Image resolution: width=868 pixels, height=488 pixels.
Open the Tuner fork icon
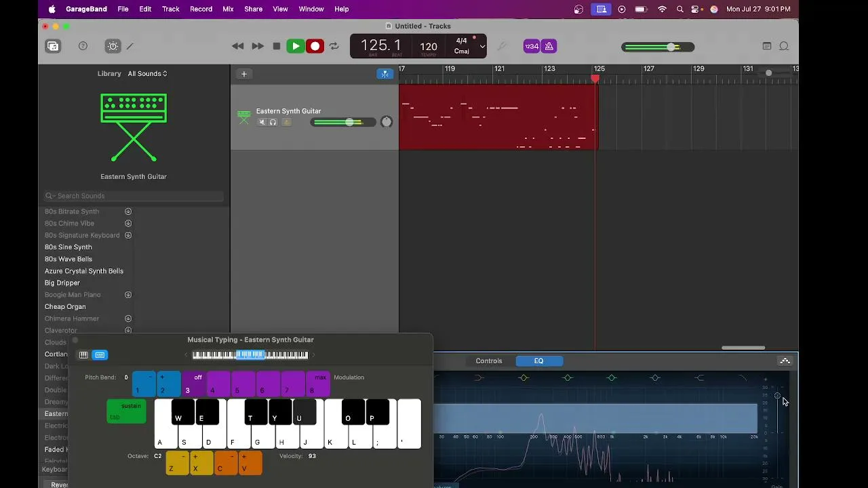coord(502,46)
